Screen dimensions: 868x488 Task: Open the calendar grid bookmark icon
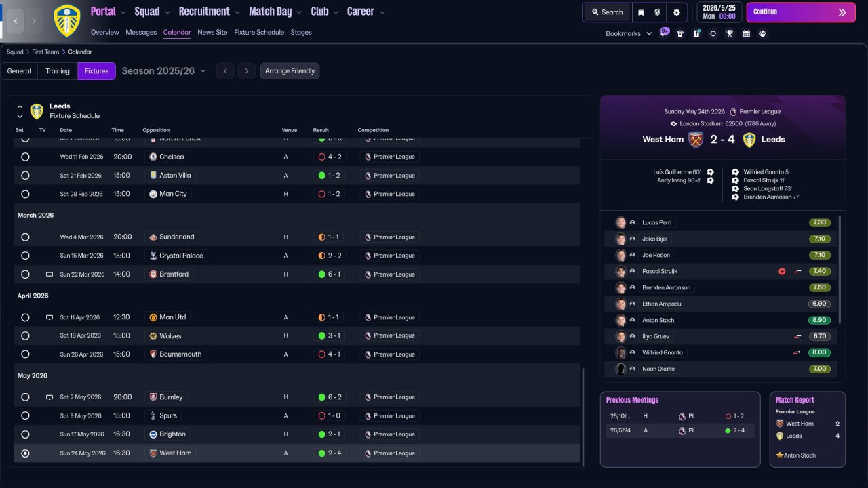coord(746,33)
